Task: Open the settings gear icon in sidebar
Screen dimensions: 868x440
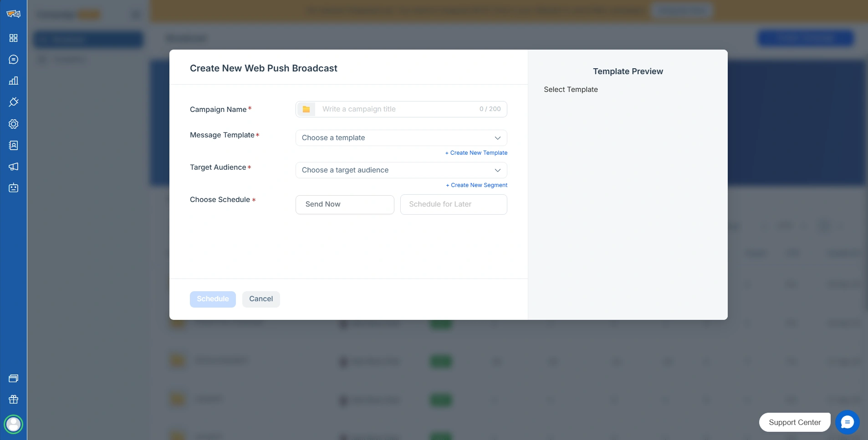Action: tap(13, 124)
